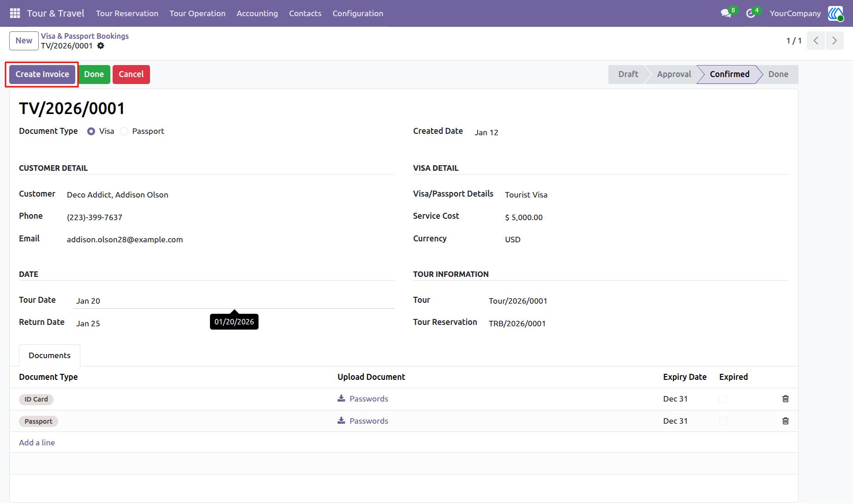Click the YourCompany company name
Viewport: 853px width, 504px height.
click(x=795, y=13)
